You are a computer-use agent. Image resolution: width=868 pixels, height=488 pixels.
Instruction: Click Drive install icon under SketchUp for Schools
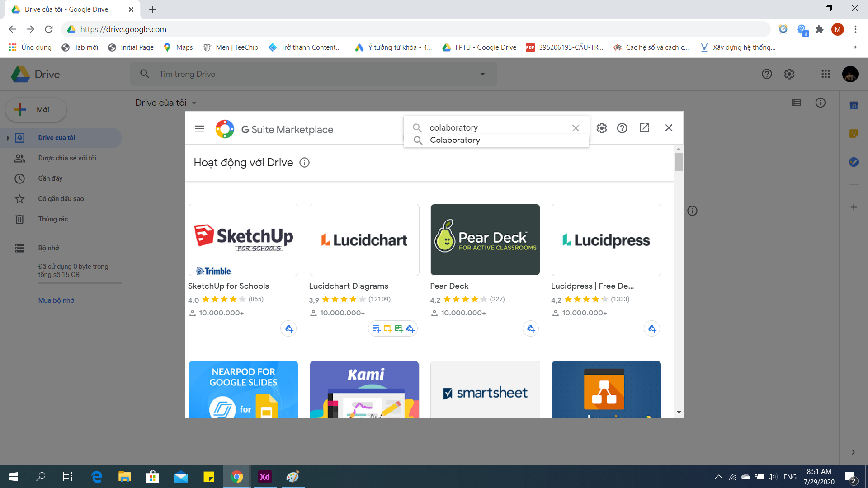[x=289, y=328]
